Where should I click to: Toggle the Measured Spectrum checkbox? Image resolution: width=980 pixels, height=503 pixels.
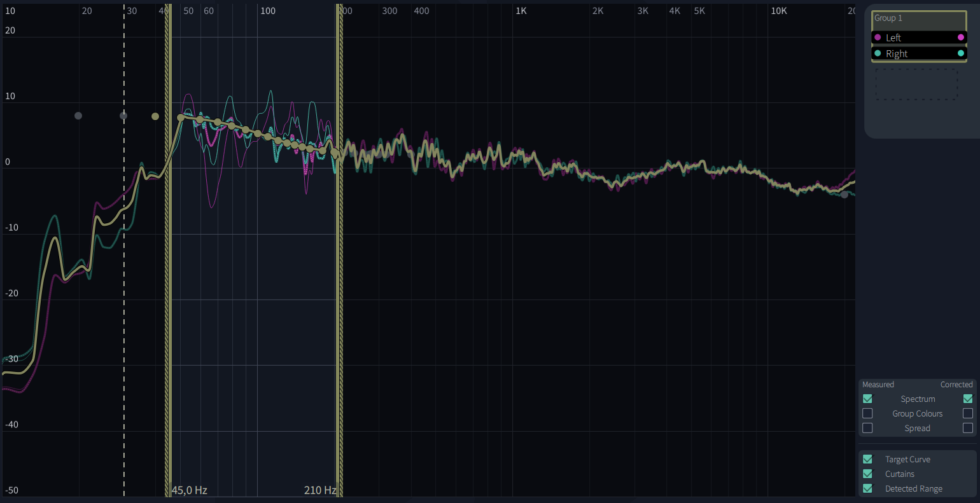867,399
